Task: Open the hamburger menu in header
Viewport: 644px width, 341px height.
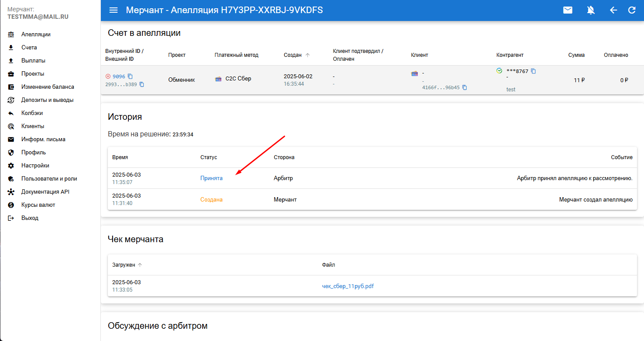Action: (x=114, y=10)
